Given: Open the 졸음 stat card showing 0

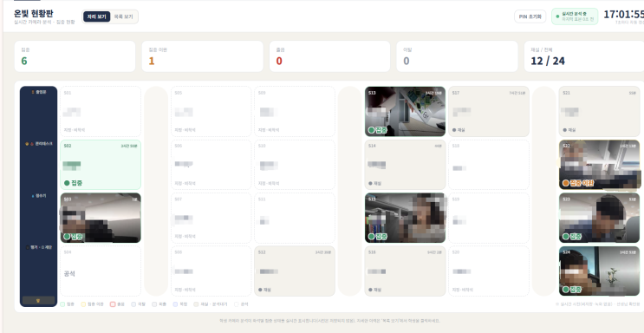Looking at the screenshot, I should [330, 56].
